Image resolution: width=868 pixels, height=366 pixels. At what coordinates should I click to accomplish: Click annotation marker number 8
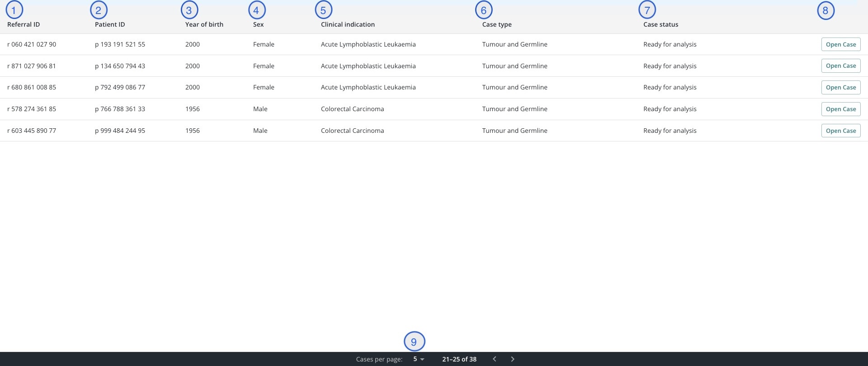coord(826,10)
